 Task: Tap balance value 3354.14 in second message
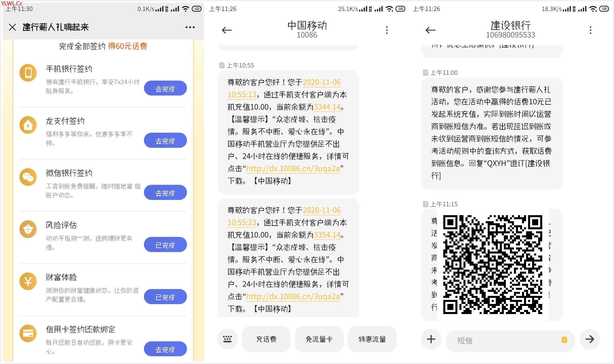[327, 235]
